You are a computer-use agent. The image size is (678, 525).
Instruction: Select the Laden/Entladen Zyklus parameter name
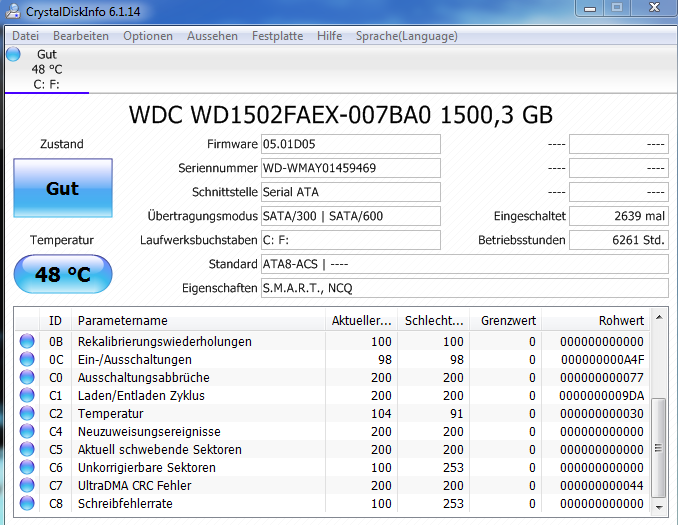pos(141,396)
